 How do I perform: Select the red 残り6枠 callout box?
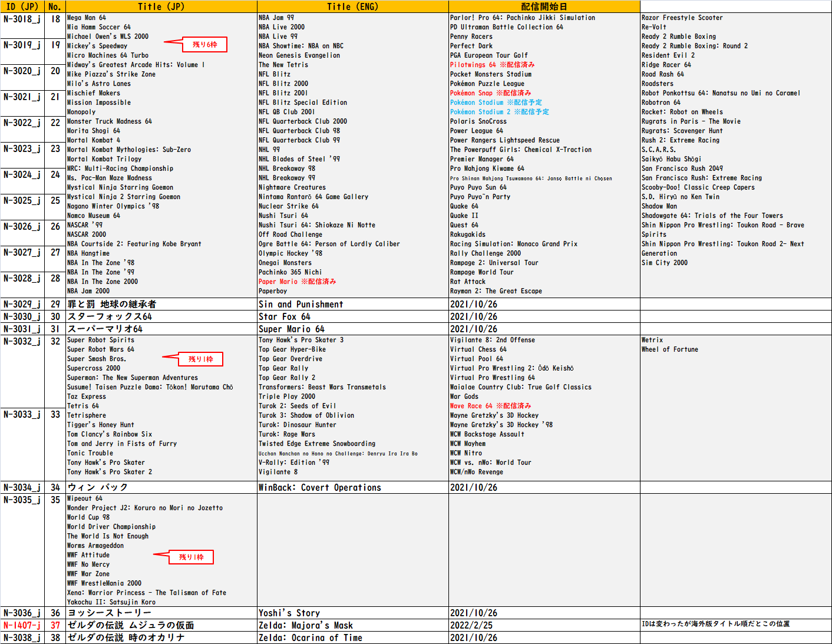coord(204,45)
